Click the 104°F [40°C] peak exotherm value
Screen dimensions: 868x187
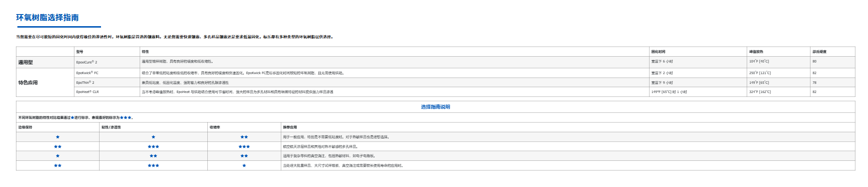(x=759, y=62)
